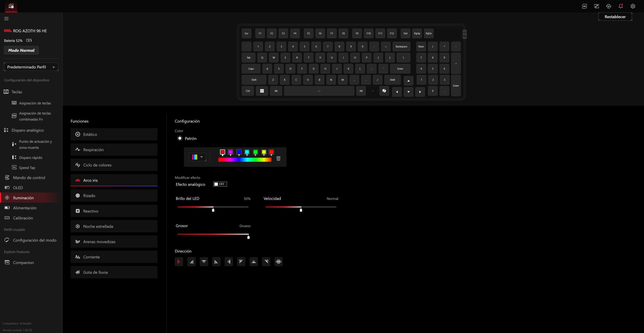This screenshot has height=333, width=644.
Task: Choose the bidirectional direction icon
Action: pos(278,262)
